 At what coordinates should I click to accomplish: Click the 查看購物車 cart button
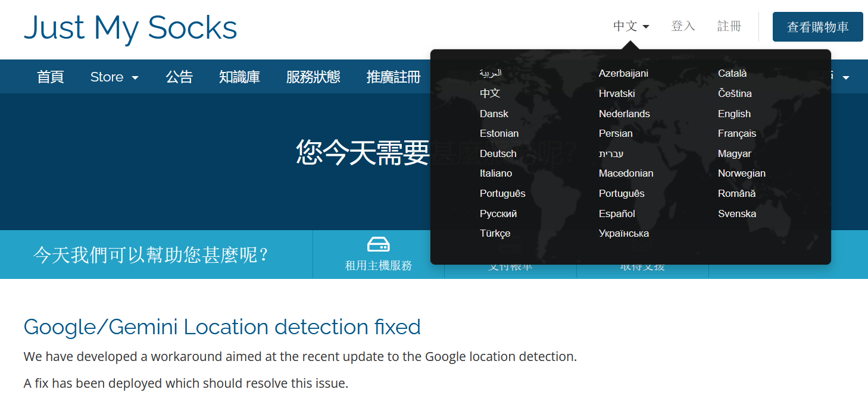click(817, 27)
